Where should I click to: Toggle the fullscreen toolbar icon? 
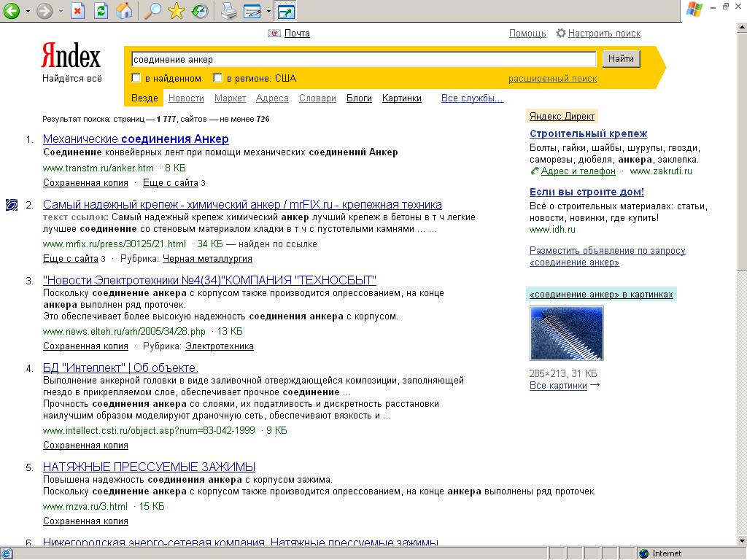point(286,11)
